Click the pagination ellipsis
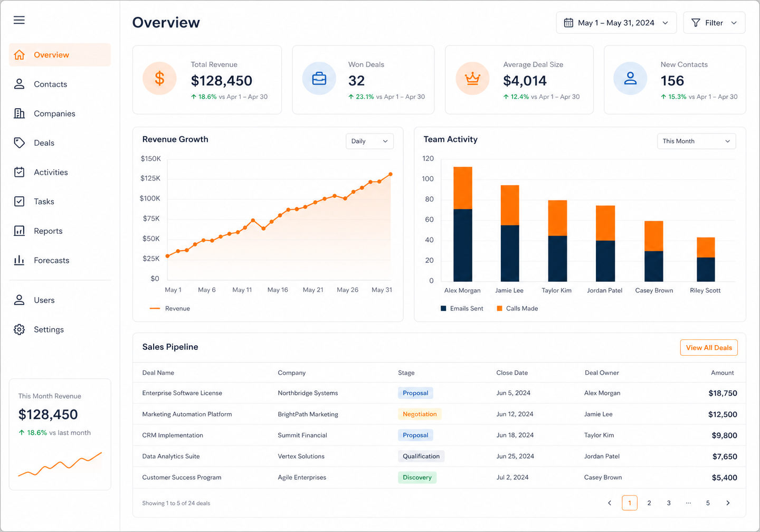This screenshot has height=532, width=760. (688, 503)
